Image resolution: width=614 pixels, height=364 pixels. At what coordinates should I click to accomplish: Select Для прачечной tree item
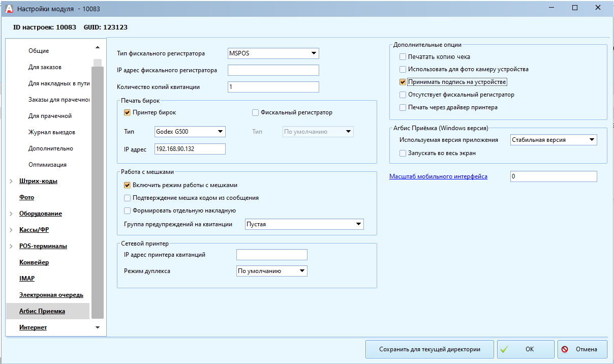coord(50,116)
